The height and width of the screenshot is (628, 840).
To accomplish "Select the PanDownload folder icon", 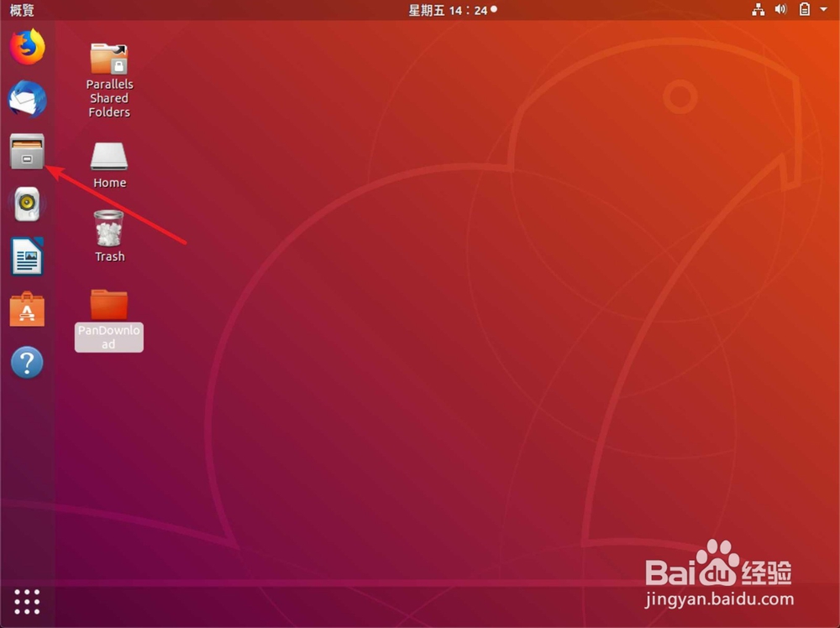I will click(x=108, y=304).
